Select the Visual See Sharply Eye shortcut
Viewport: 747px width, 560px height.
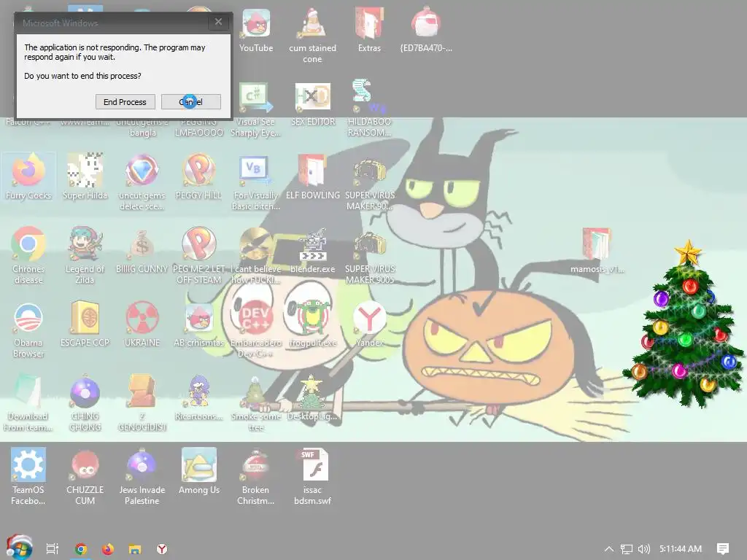coord(255,109)
